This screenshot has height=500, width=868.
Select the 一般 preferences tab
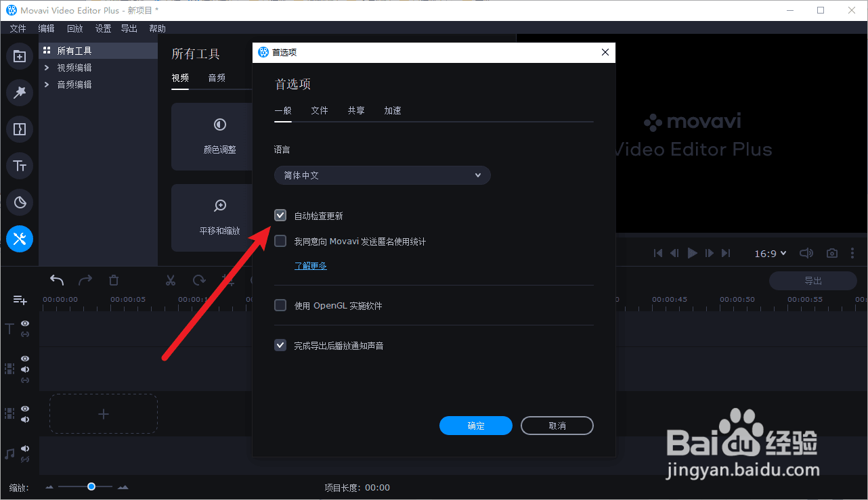point(283,110)
